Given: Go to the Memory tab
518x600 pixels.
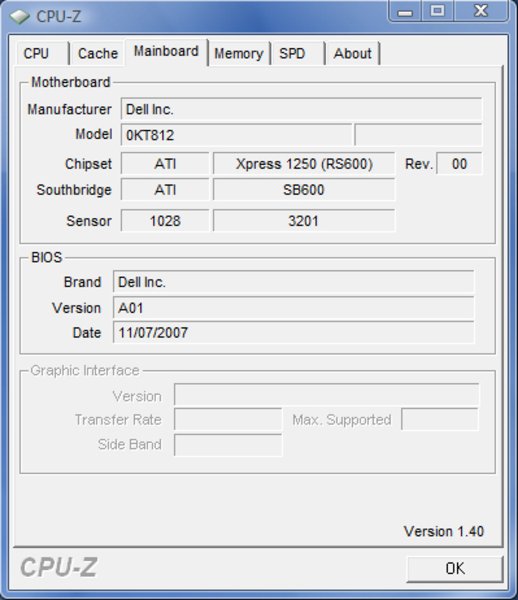Looking at the screenshot, I should 239,53.
